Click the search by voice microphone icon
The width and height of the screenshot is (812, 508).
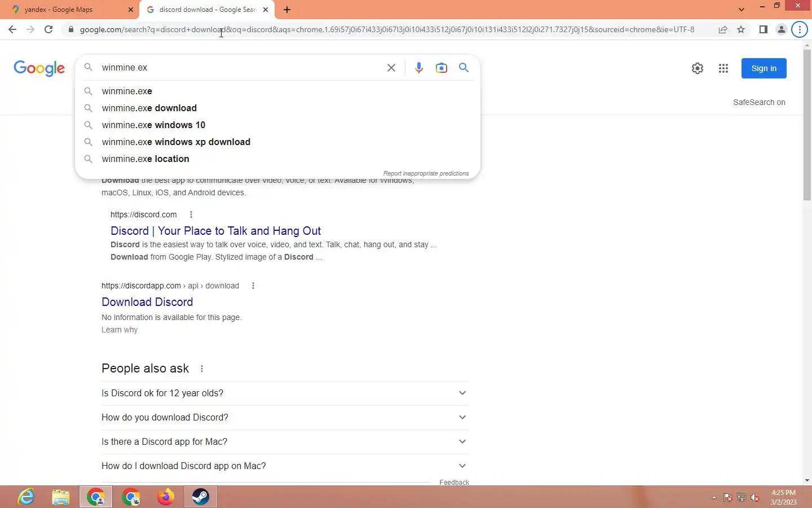point(419,68)
